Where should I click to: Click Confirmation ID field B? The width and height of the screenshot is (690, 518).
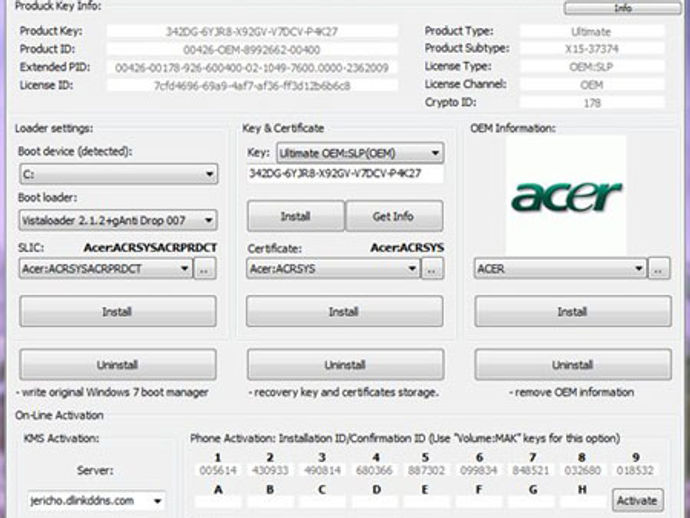(x=270, y=502)
